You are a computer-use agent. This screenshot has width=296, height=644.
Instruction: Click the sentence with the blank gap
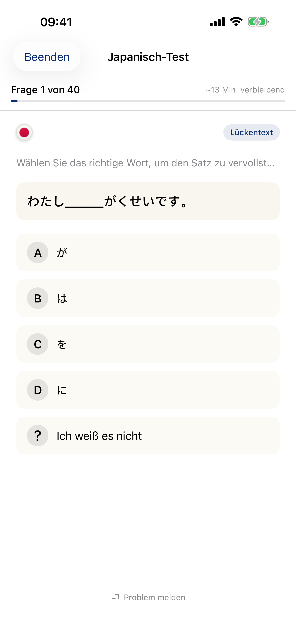(x=148, y=201)
